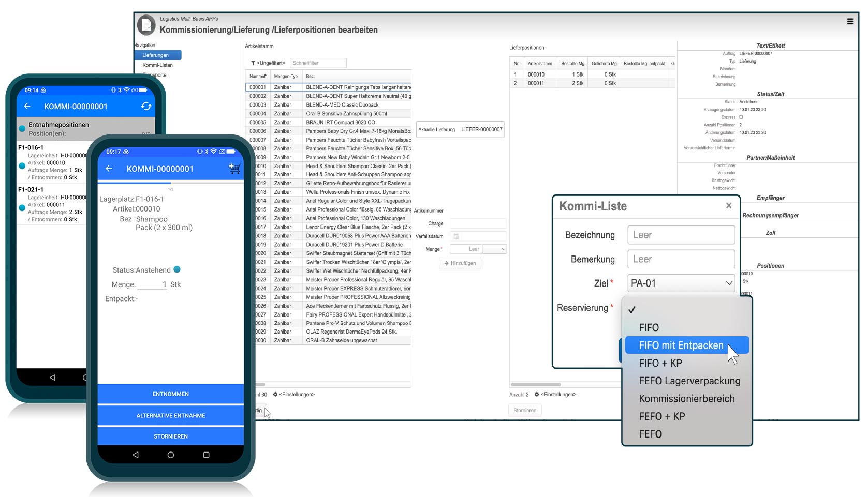Viewport: 868px width, 497px height.
Task: Tap the back arrow on front phone
Action: [x=109, y=169]
